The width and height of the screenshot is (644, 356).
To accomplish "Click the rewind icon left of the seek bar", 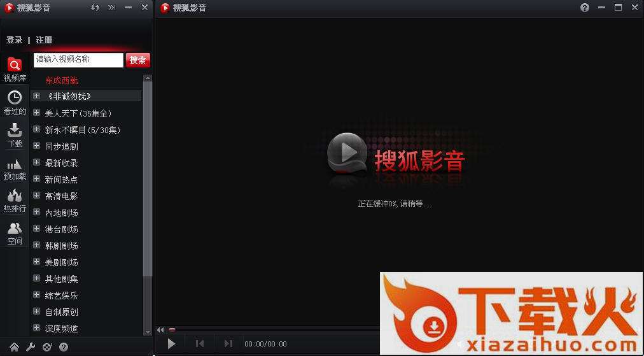I will point(160,330).
